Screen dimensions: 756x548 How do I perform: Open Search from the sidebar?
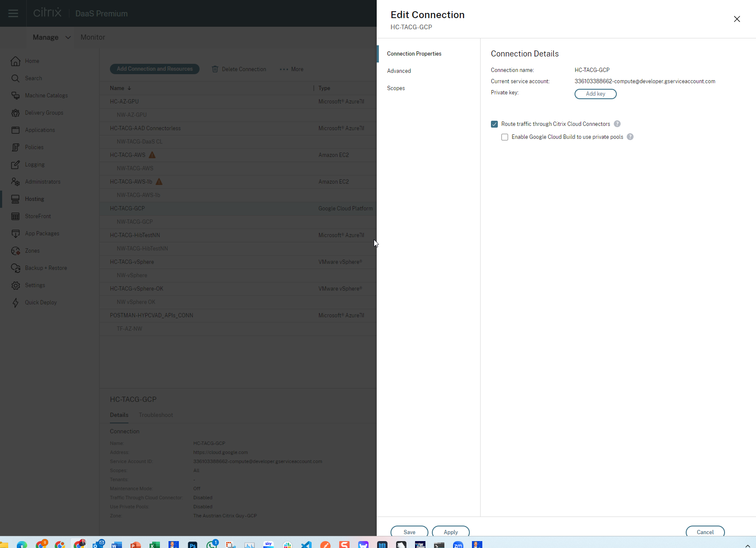[x=33, y=78]
